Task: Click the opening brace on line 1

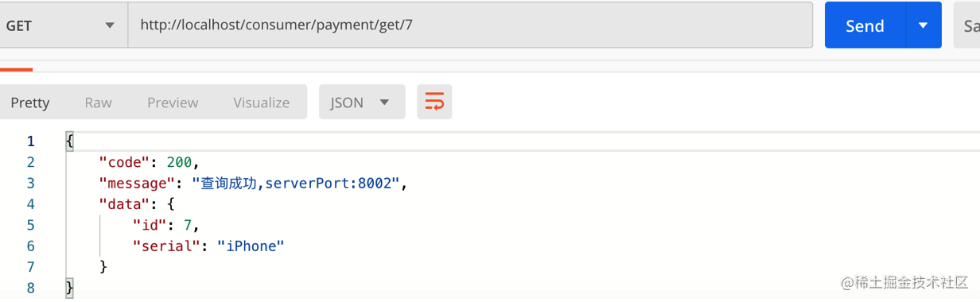Action: [70, 141]
